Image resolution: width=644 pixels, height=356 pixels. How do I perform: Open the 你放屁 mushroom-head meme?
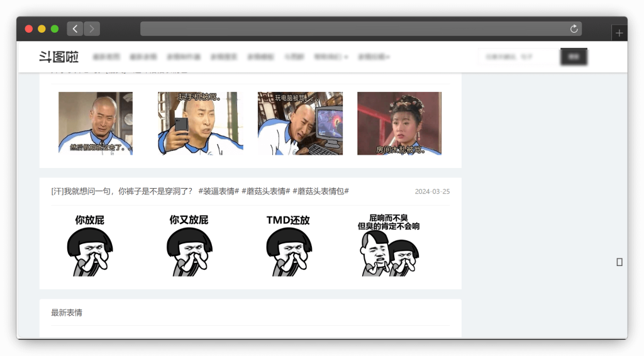[89, 245]
